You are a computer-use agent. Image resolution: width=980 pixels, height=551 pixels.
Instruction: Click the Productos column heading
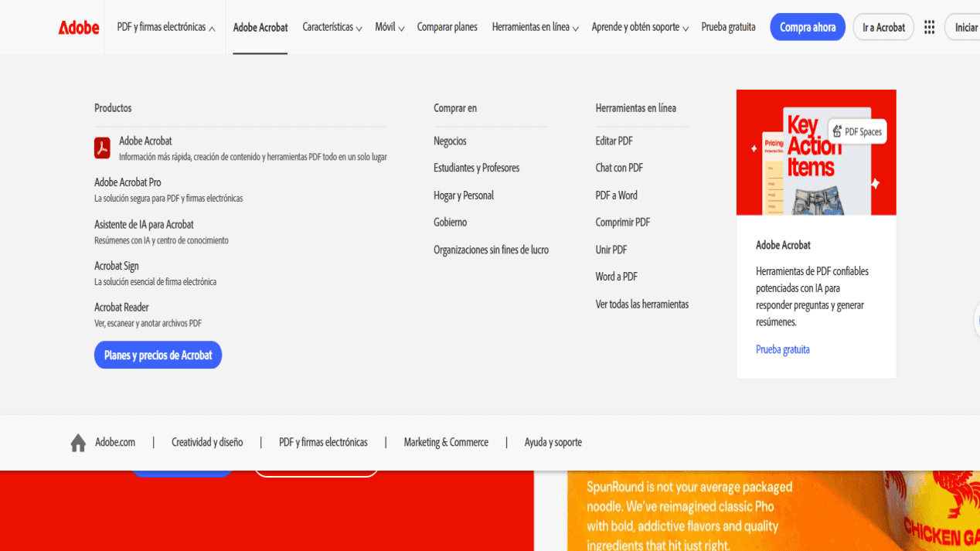pos(113,108)
